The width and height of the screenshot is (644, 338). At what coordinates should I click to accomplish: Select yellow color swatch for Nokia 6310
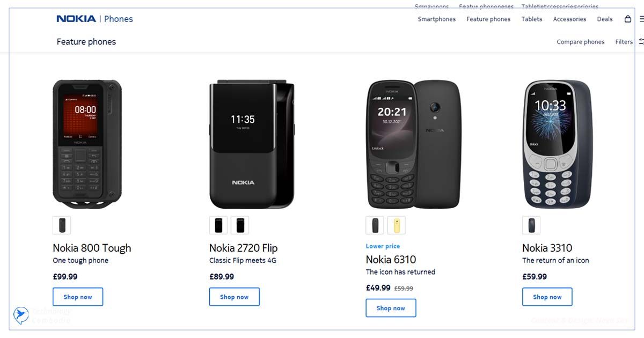pos(396,225)
